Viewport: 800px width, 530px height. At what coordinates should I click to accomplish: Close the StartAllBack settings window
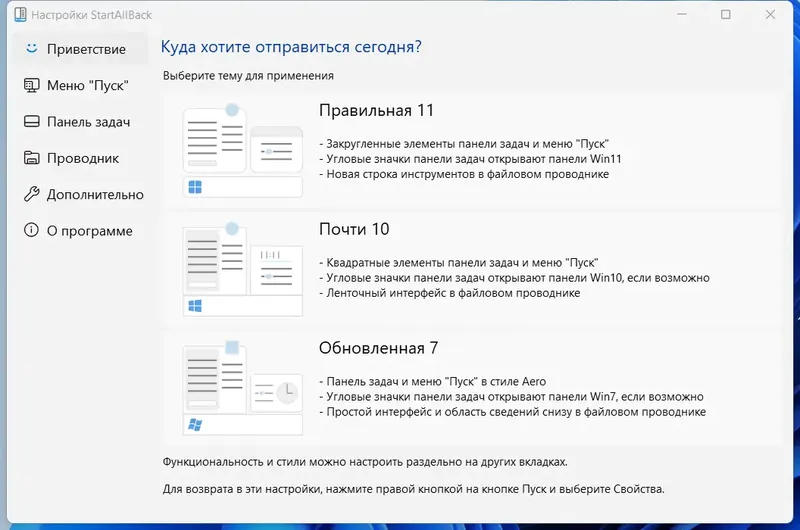coord(770,14)
